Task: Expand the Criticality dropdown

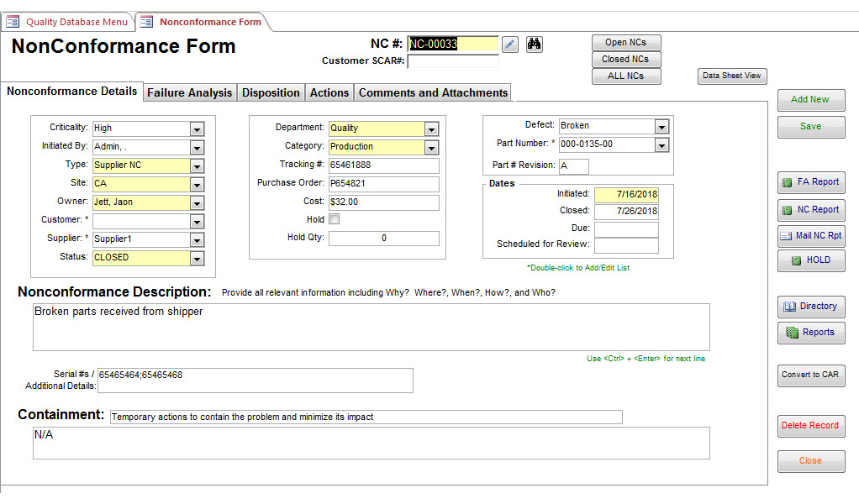Action: [197, 129]
